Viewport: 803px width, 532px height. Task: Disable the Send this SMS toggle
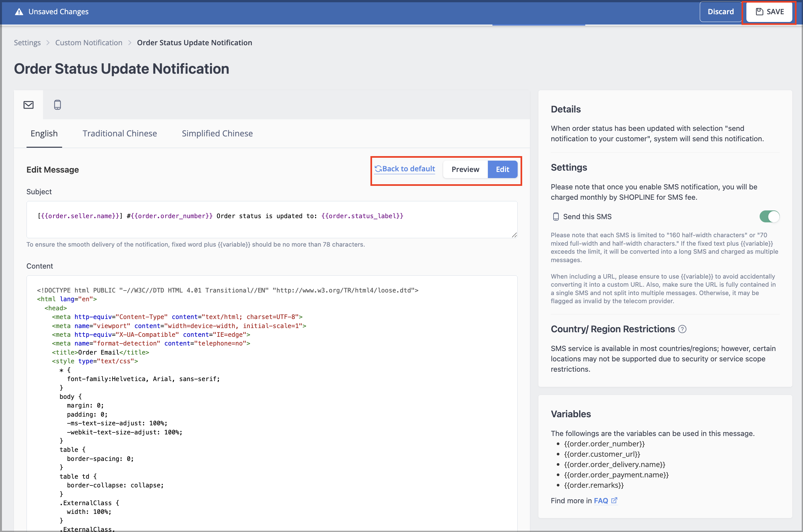point(769,217)
